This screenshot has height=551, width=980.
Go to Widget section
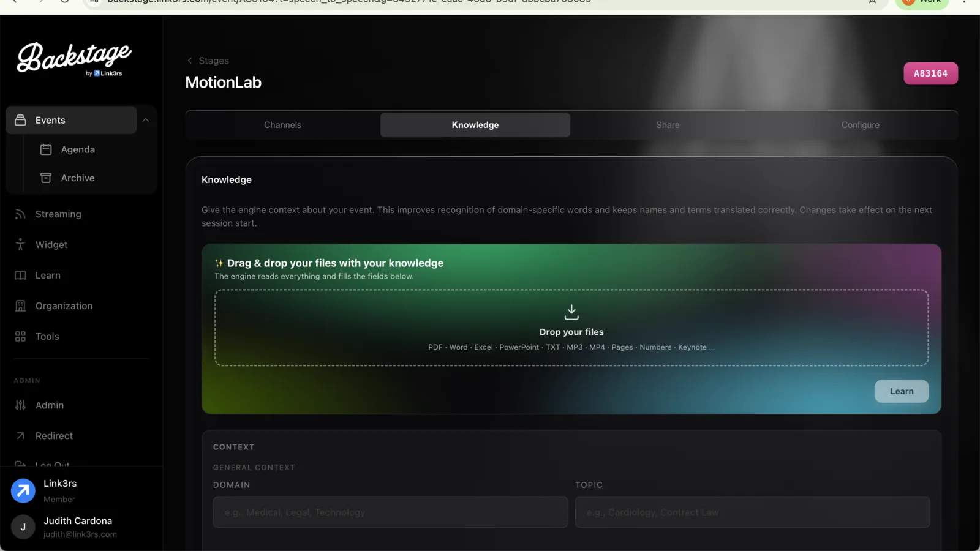point(51,244)
